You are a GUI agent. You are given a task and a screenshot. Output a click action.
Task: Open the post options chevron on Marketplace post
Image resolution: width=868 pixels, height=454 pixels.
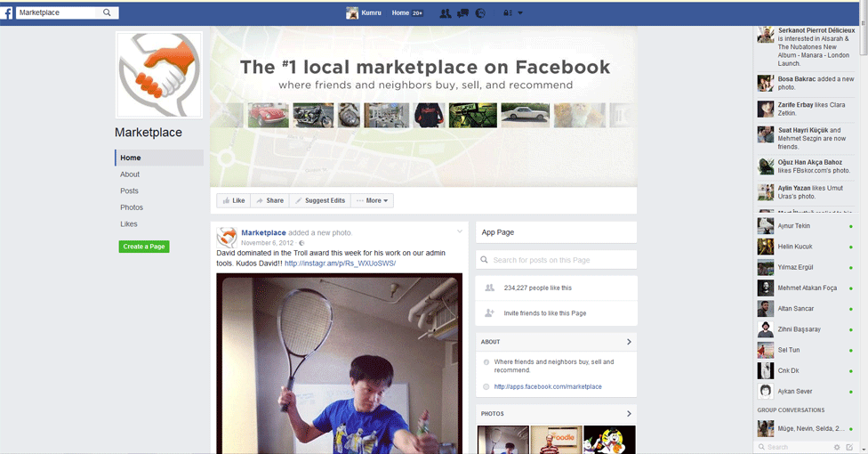pos(460,231)
